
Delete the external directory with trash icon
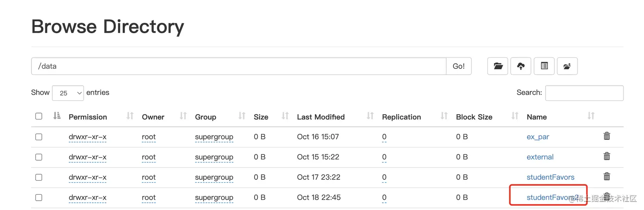coord(607,156)
